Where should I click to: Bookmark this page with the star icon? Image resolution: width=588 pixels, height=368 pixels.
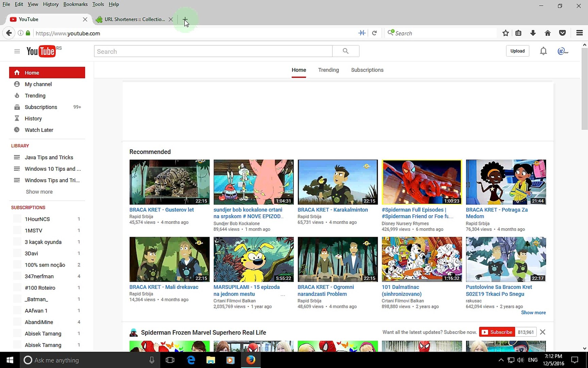506,33
